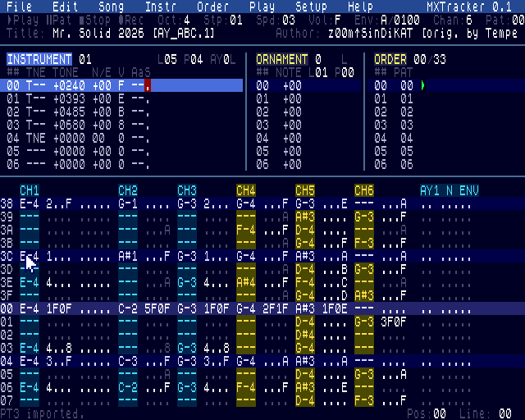
Task: Open the Setup menu
Action: coord(312,7)
